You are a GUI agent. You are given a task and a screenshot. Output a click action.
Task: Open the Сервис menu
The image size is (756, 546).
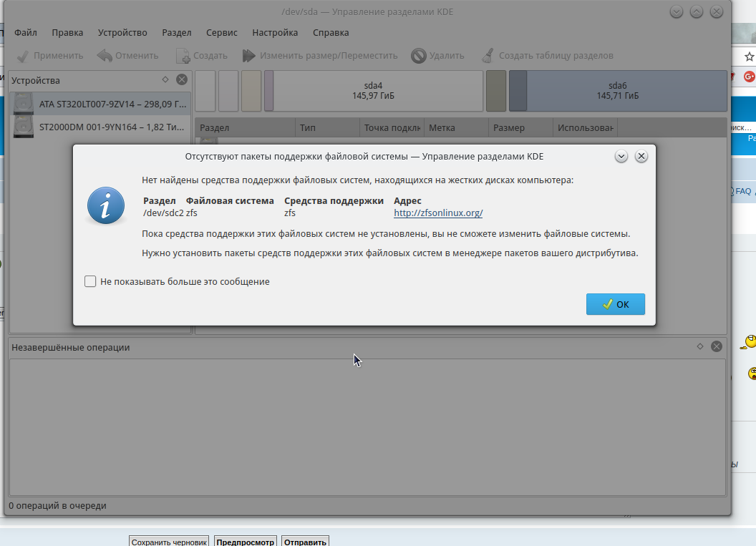pos(222,33)
